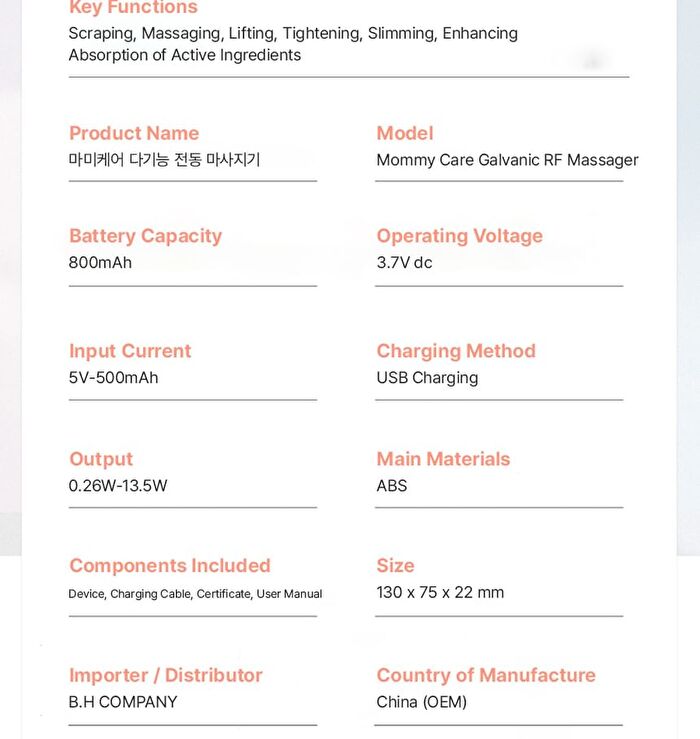Select the 800mAh value
The image size is (700, 739).
coord(100,263)
